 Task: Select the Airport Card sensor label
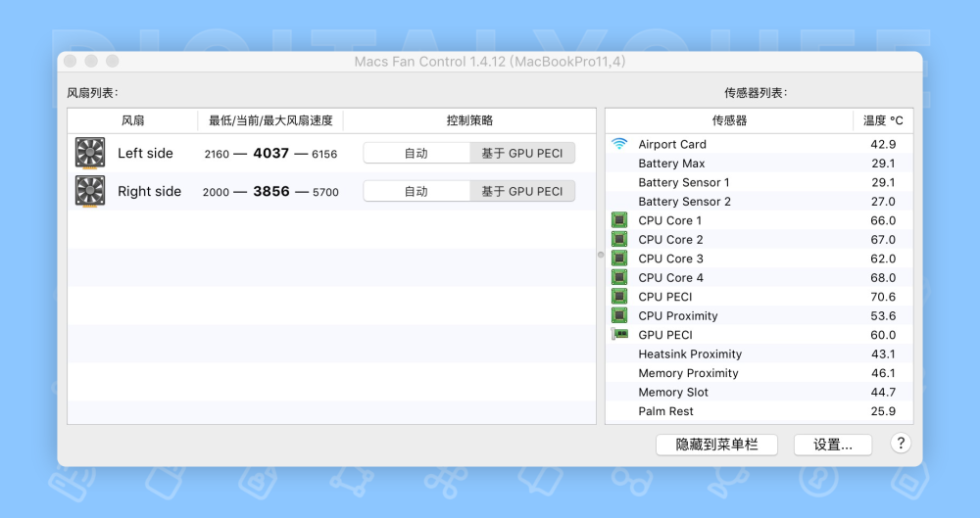click(x=672, y=144)
